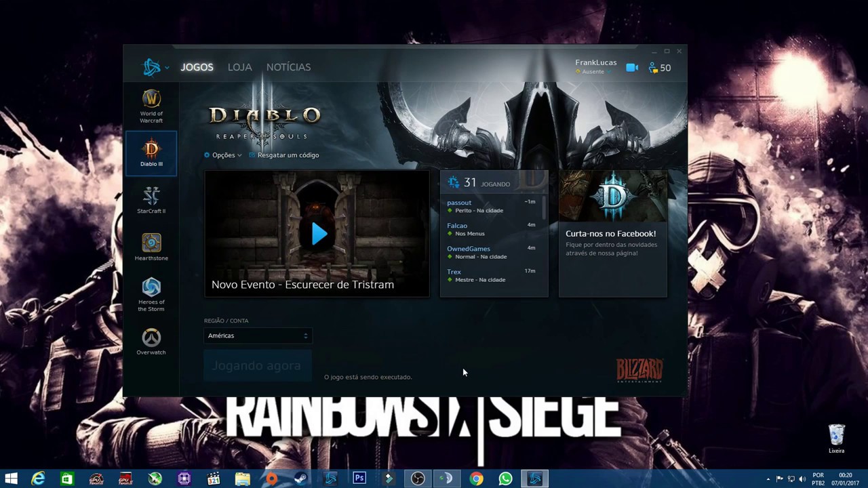Click the Jogando agora button
The width and height of the screenshot is (868, 488).
258,366
